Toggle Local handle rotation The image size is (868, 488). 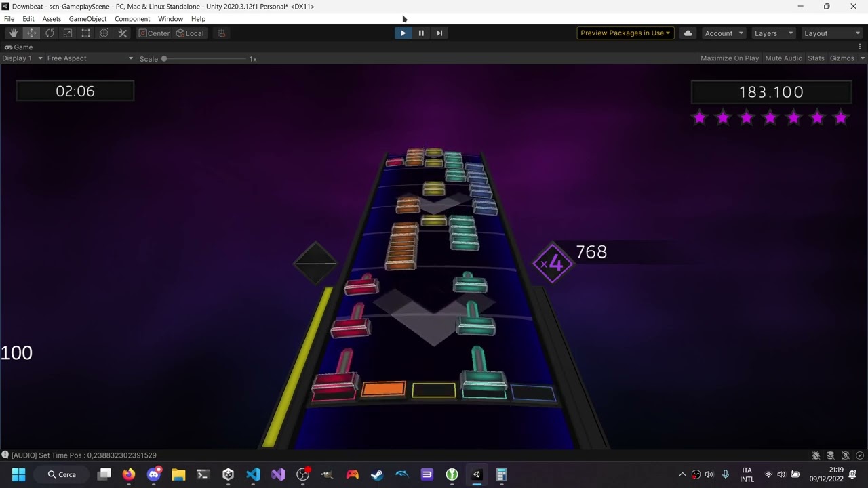pyautogui.click(x=190, y=33)
